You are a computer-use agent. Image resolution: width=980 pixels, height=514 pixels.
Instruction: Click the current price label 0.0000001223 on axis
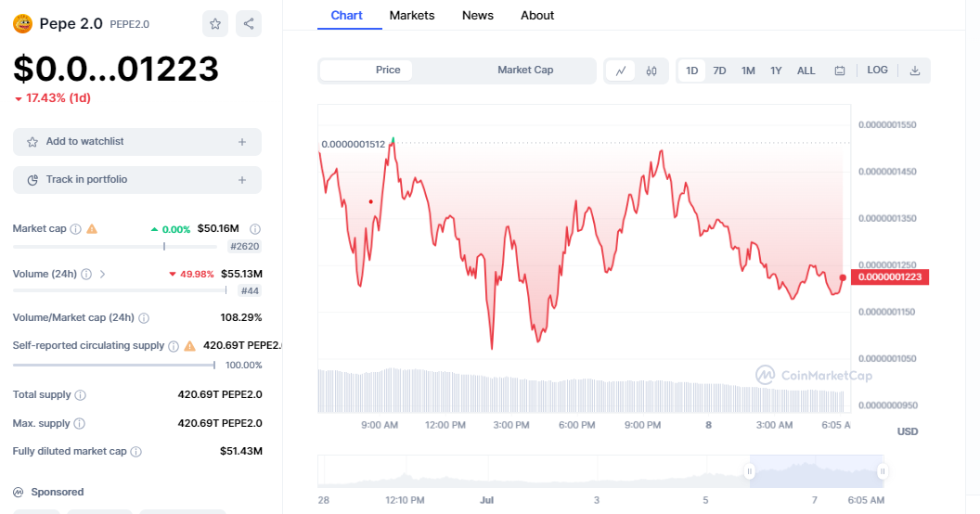(889, 277)
